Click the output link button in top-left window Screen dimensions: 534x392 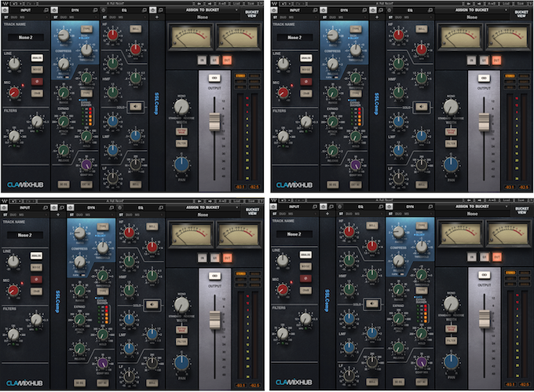(214, 78)
